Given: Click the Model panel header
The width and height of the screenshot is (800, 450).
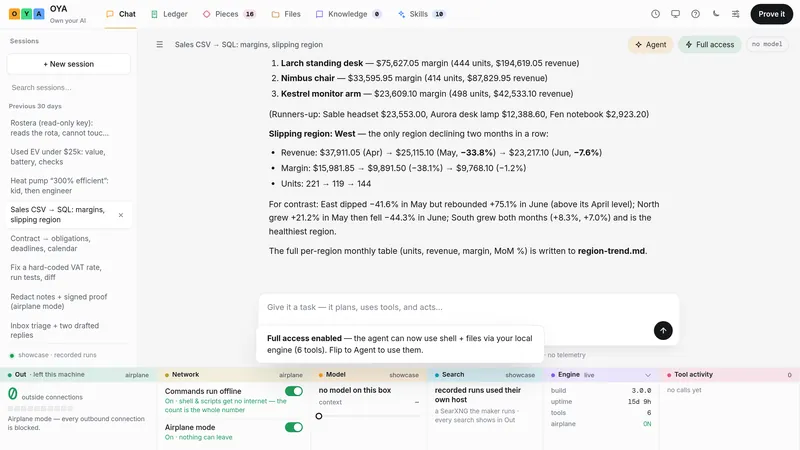Looking at the screenshot, I should coord(368,374).
